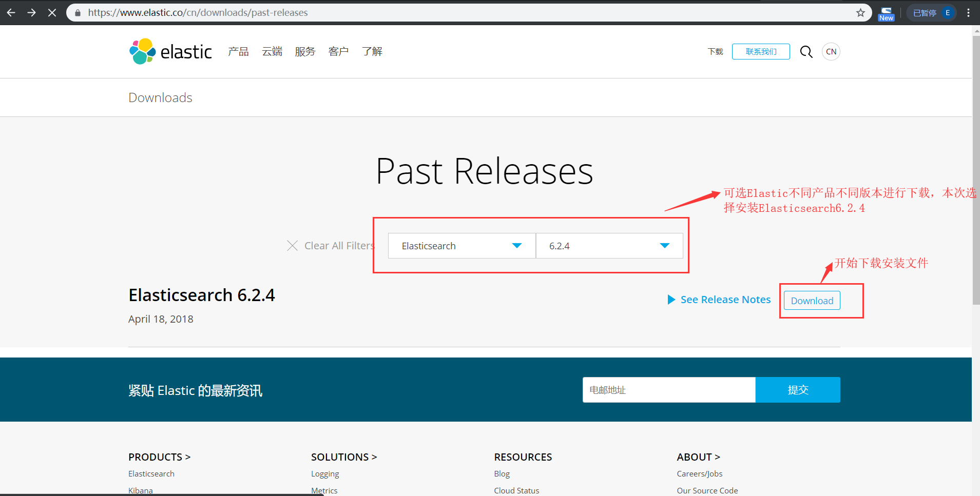
Task: Click the X to clear all filters
Action: coord(292,246)
